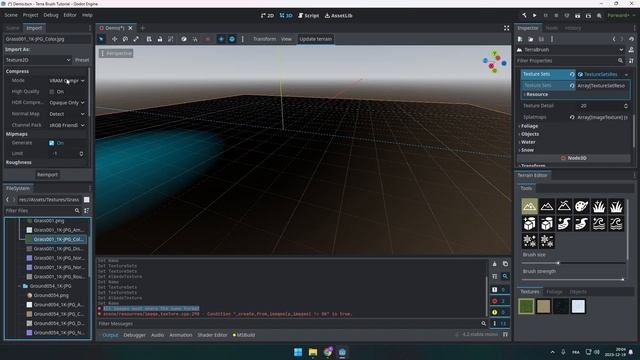
Task: Click the load resource folder icon in Inspector
Action: (531, 39)
